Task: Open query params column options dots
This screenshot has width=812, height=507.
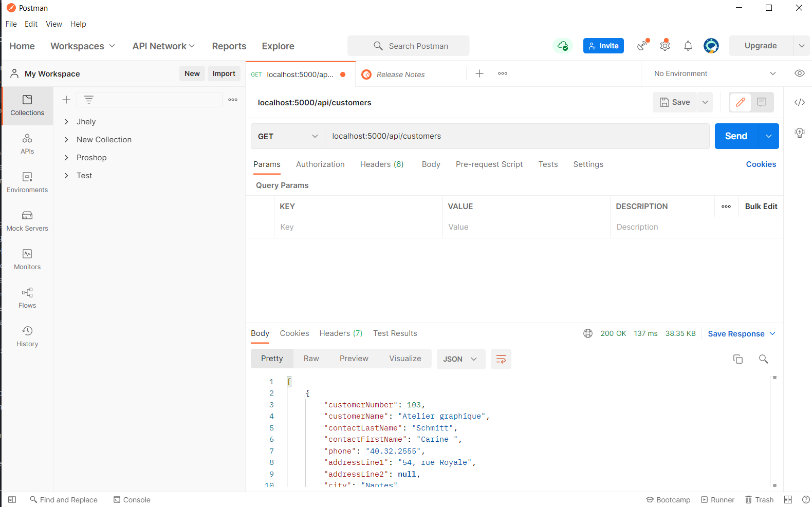Action: pos(726,206)
